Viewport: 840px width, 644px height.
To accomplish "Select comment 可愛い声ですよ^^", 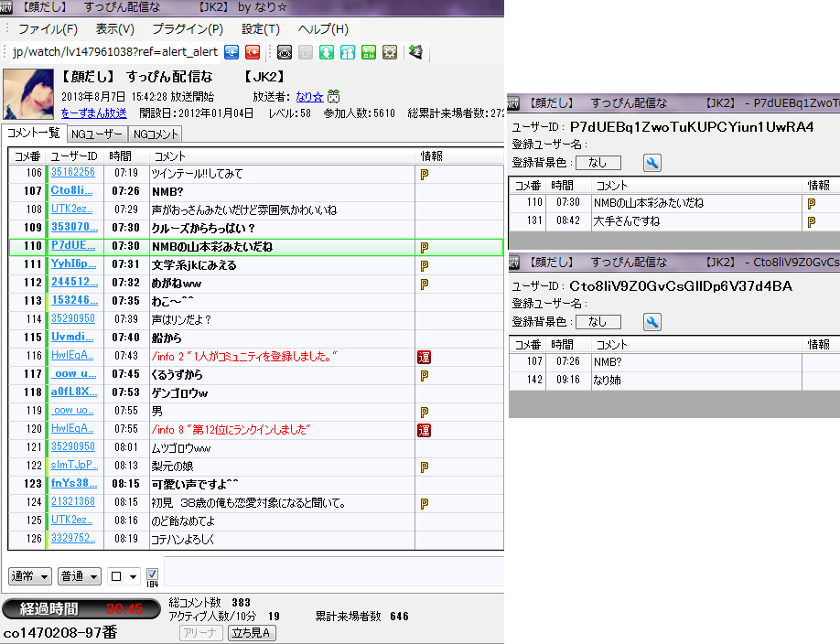I will (x=255, y=484).
